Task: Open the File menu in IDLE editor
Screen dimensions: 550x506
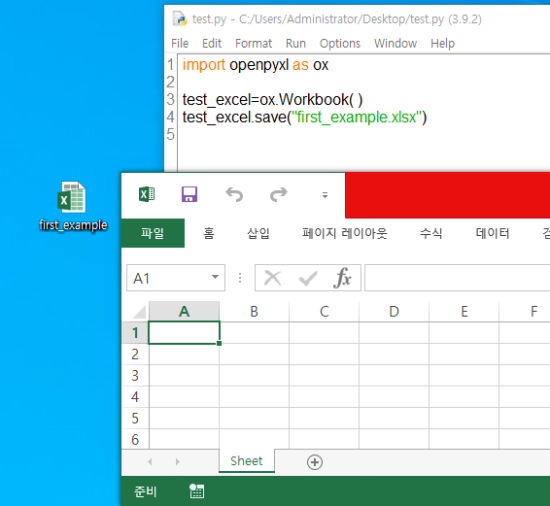Action: click(180, 43)
